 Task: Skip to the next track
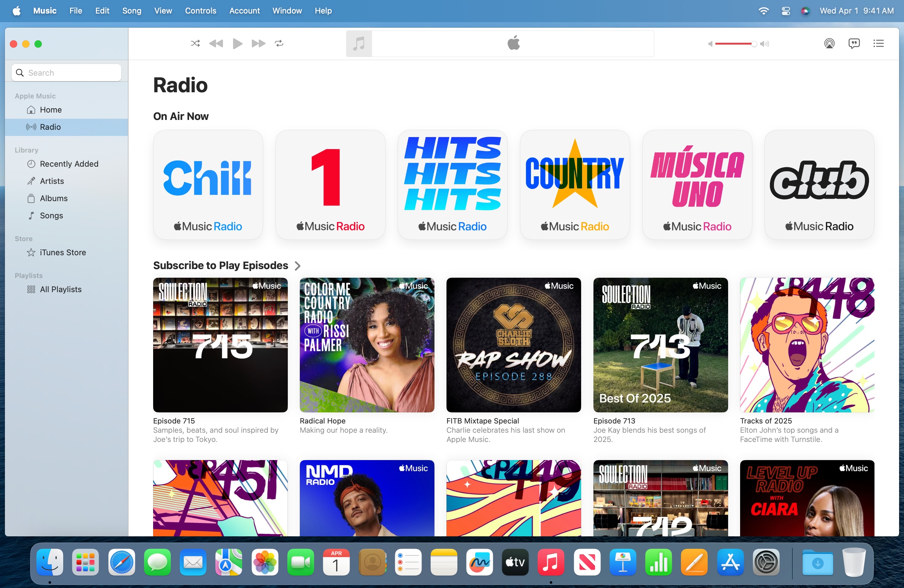coord(258,43)
